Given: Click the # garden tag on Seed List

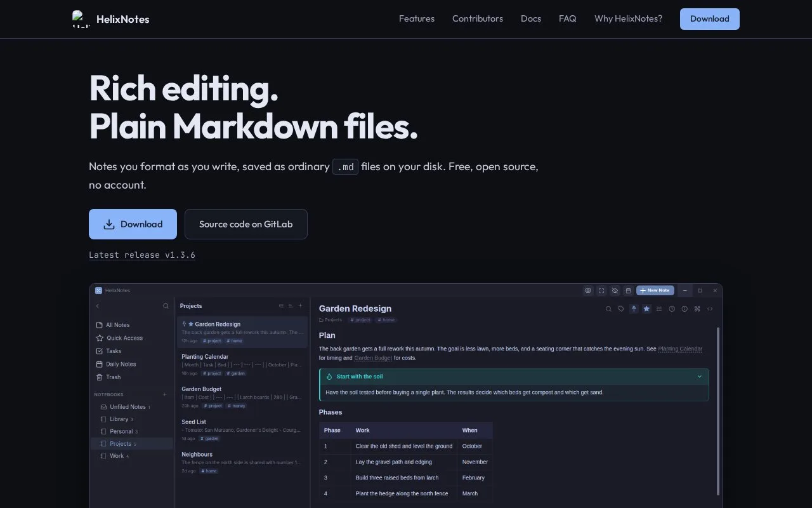Looking at the screenshot, I should pos(209,438).
